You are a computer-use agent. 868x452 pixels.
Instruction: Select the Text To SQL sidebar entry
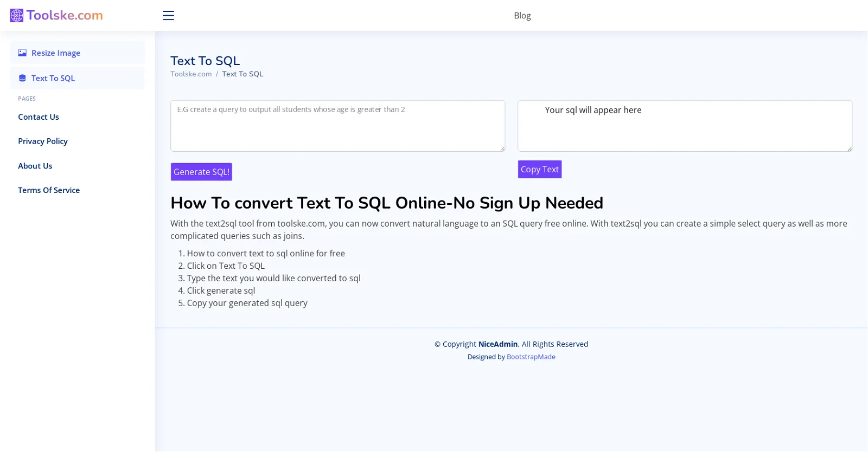53,78
